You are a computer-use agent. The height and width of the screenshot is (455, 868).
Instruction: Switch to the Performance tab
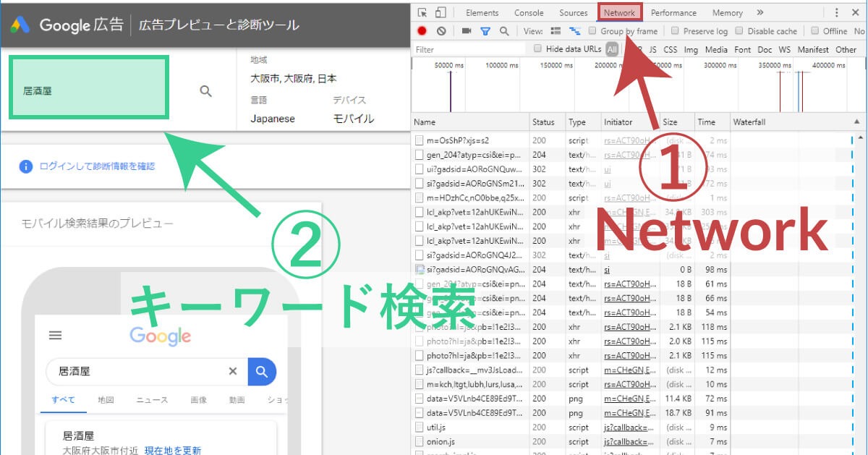(x=673, y=12)
